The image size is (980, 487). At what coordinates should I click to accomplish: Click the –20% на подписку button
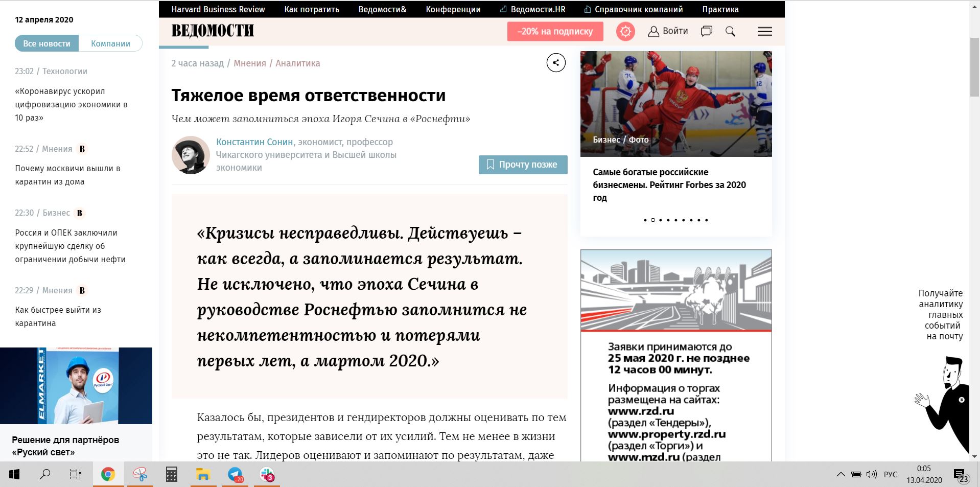[x=555, y=32]
